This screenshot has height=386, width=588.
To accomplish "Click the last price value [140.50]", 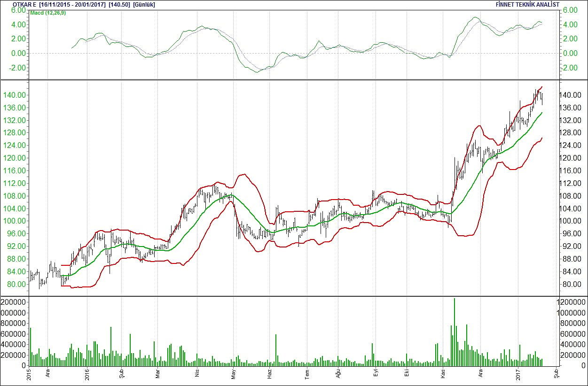I will point(119,4).
